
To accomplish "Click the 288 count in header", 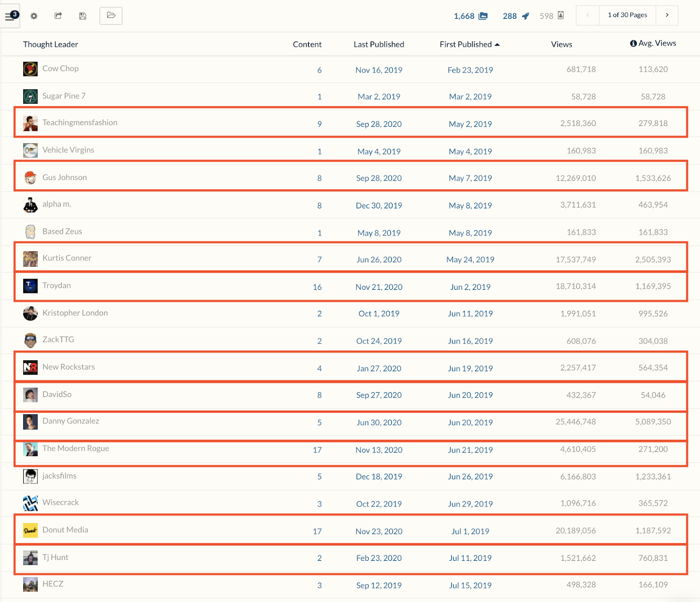I will [x=510, y=16].
